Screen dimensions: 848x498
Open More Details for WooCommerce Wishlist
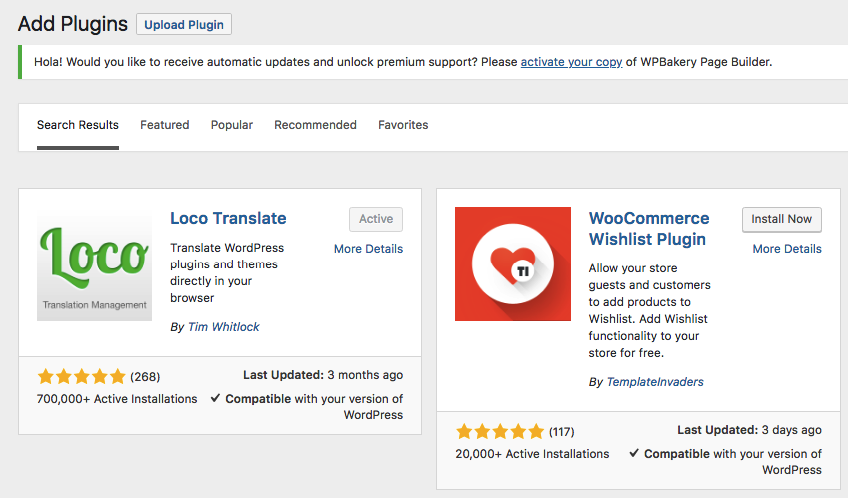pyautogui.click(x=787, y=249)
